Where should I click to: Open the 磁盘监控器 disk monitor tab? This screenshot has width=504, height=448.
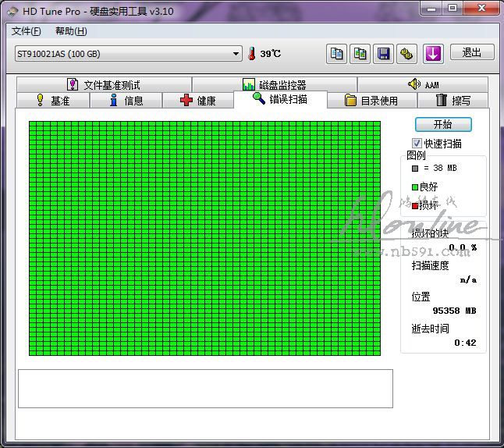274,84
